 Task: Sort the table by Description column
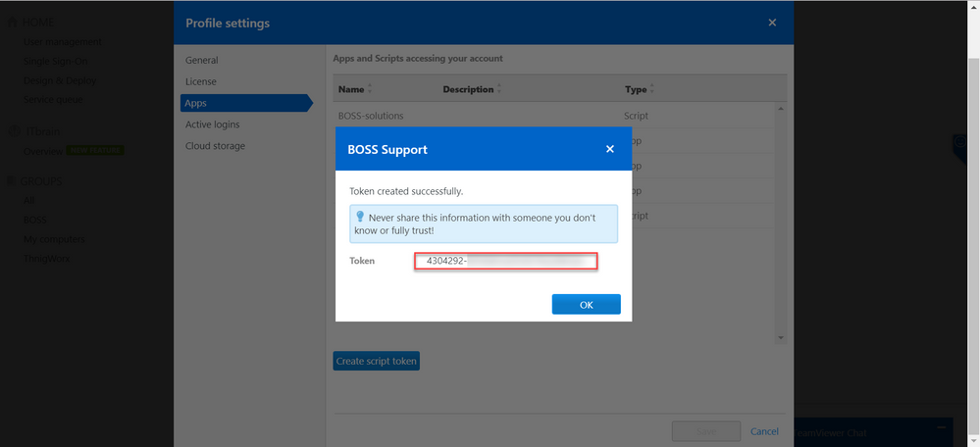click(x=472, y=89)
